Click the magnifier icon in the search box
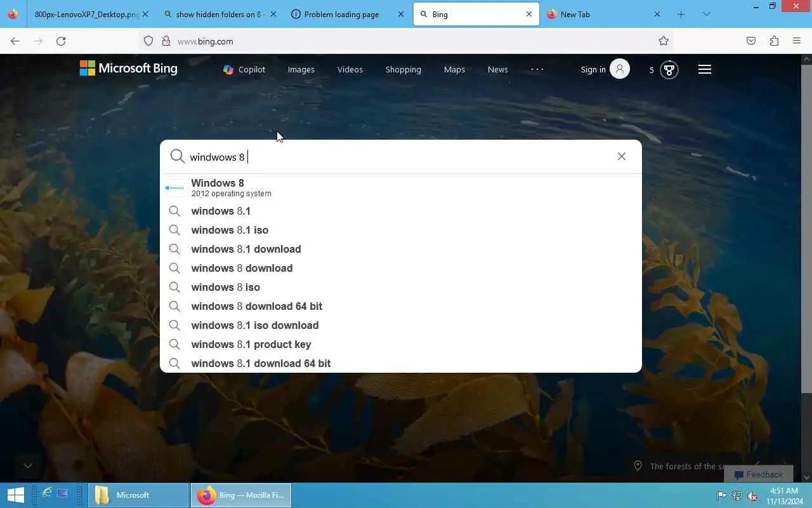Image resolution: width=812 pixels, height=508 pixels. [178, 156]
